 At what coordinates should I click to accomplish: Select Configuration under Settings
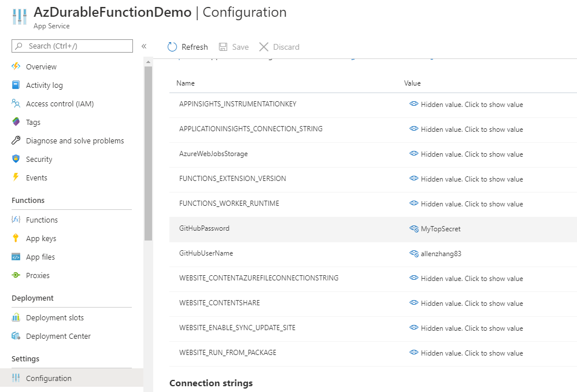click(49, 378)
